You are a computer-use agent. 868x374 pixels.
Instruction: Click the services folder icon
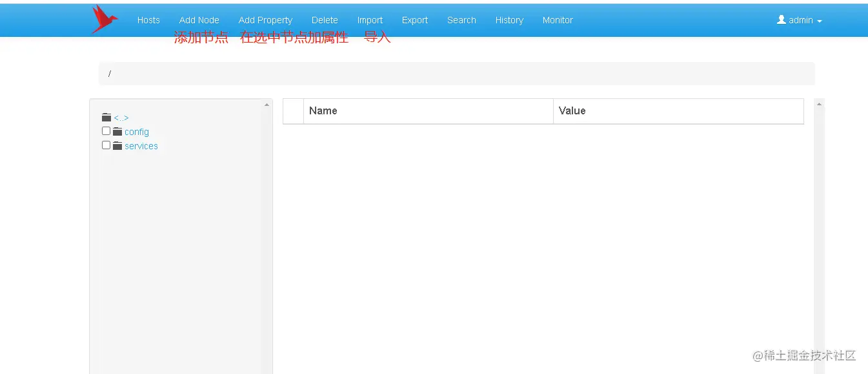click(117, 146)
